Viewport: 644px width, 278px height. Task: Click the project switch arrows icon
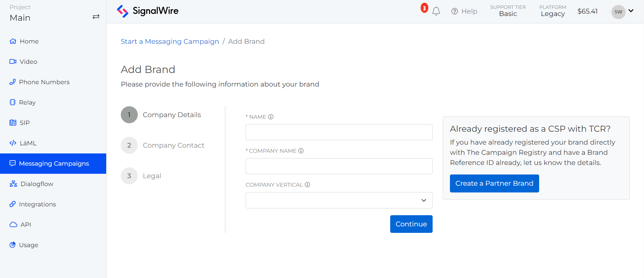pyautogui.click(x=96, y=17)
